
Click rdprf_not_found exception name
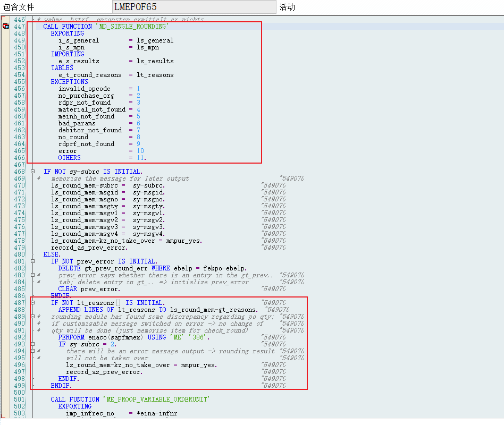tap(86, 144)
